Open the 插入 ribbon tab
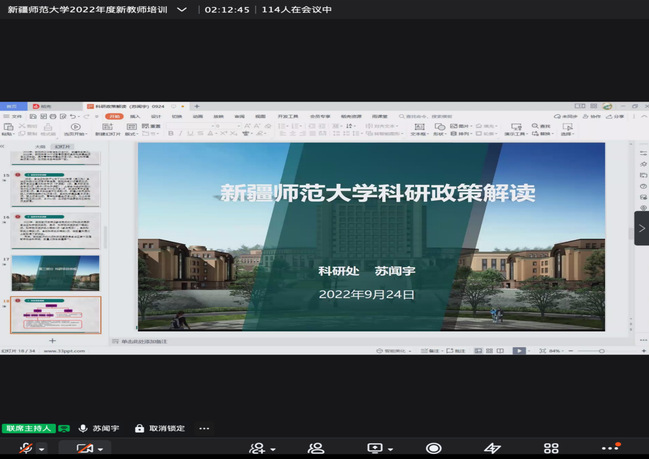The width and height of the screenshot is (649, 459). (x=134, y=116)
